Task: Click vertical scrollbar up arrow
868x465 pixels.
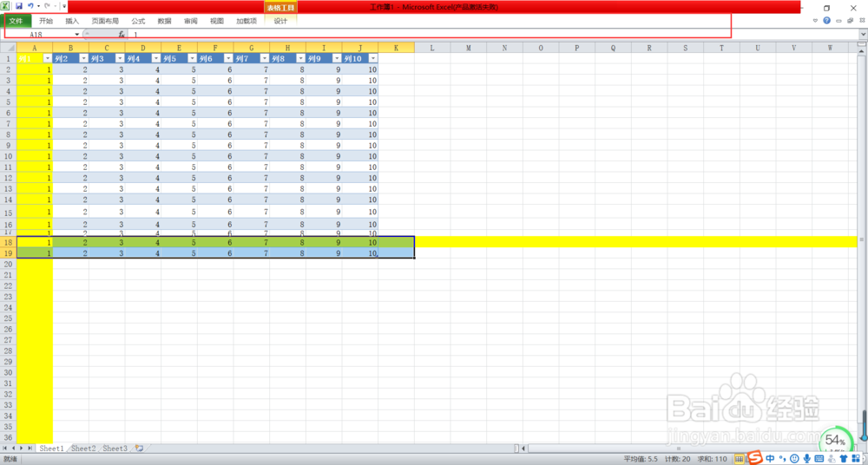Action: point(863,51)
